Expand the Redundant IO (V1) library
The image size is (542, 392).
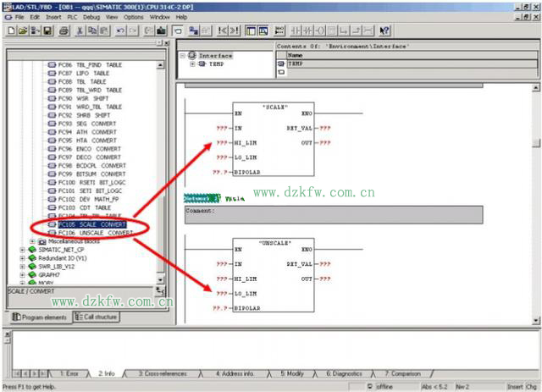(21, 258)
